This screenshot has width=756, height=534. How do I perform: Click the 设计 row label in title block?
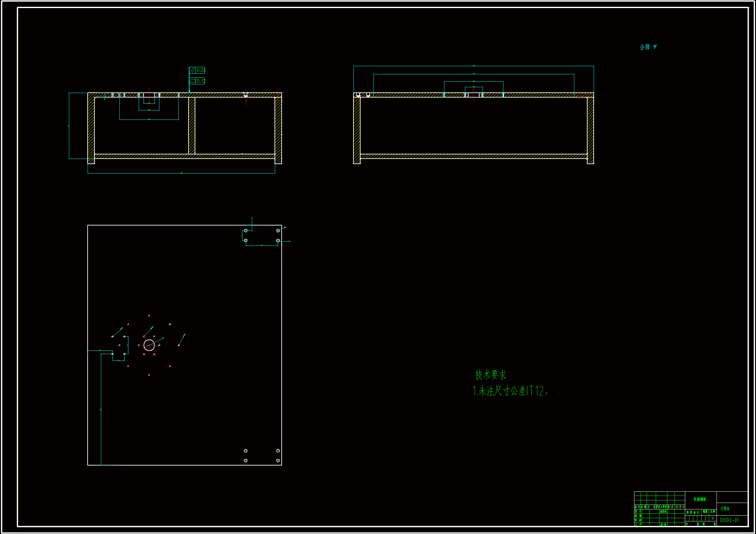(x=638, y=512)
